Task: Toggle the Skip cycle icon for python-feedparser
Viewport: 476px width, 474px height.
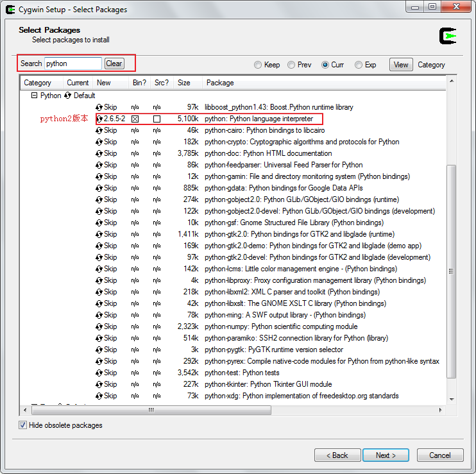Action: (x=99, y=165)
